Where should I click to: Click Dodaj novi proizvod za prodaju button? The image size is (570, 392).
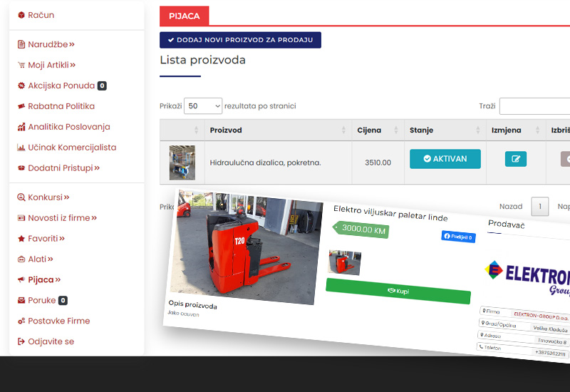(x=240, y=40)
